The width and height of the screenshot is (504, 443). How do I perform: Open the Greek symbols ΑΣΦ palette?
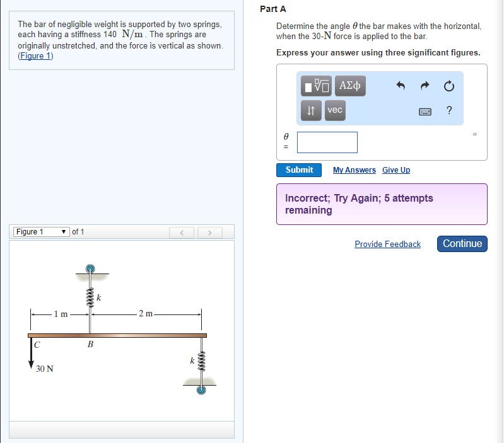click(350, 86)
